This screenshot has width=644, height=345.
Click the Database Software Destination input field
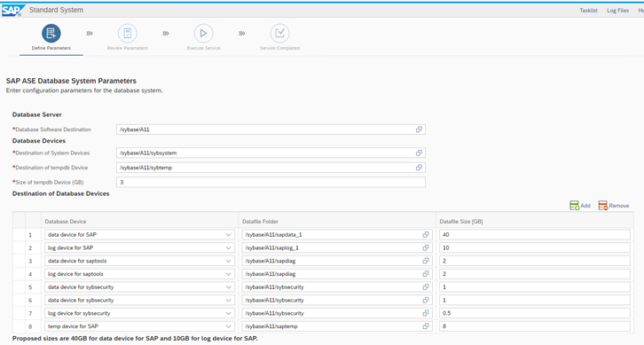tap(271, 129)
